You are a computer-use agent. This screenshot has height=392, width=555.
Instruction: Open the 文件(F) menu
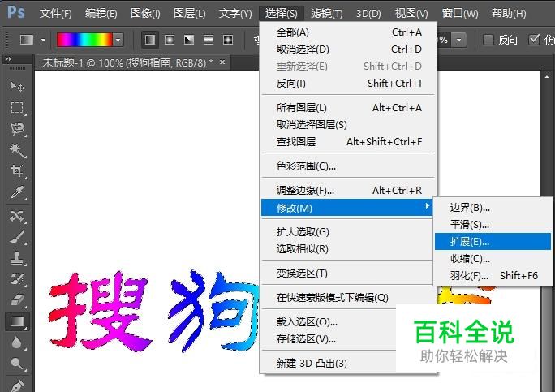55,14
